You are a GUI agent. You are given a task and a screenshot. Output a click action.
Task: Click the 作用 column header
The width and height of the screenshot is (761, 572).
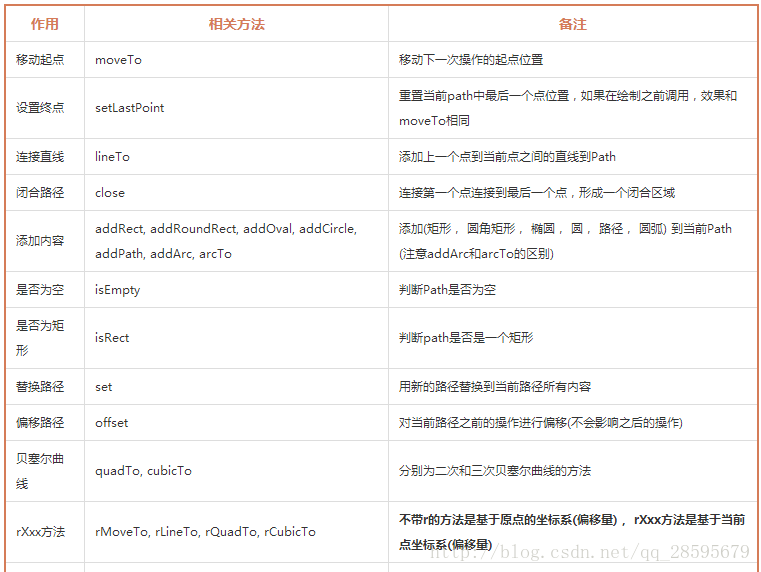click(x=45, y=24)
